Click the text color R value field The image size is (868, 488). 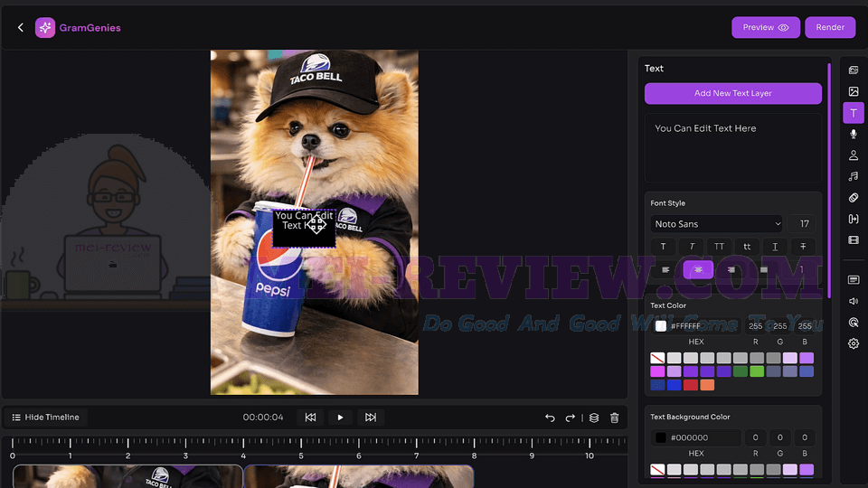point(755,326)
